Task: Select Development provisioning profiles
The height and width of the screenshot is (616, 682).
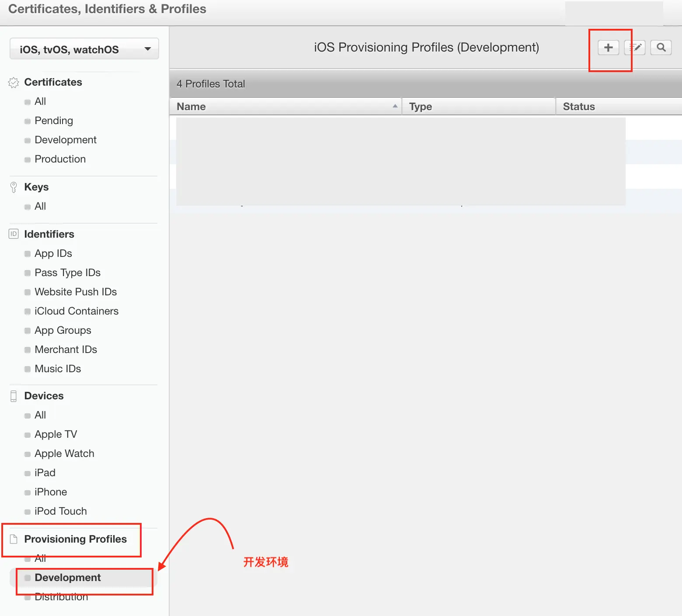Action: point(68,578)
